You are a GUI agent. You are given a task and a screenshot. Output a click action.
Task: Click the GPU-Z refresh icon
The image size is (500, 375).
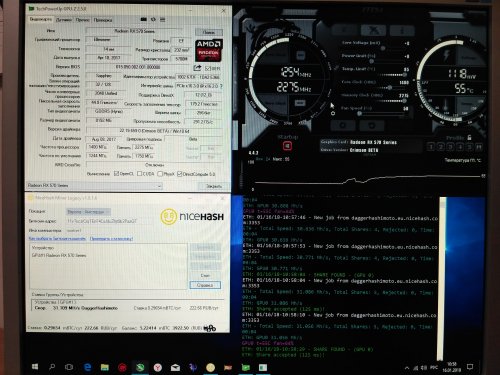[153, 20]
